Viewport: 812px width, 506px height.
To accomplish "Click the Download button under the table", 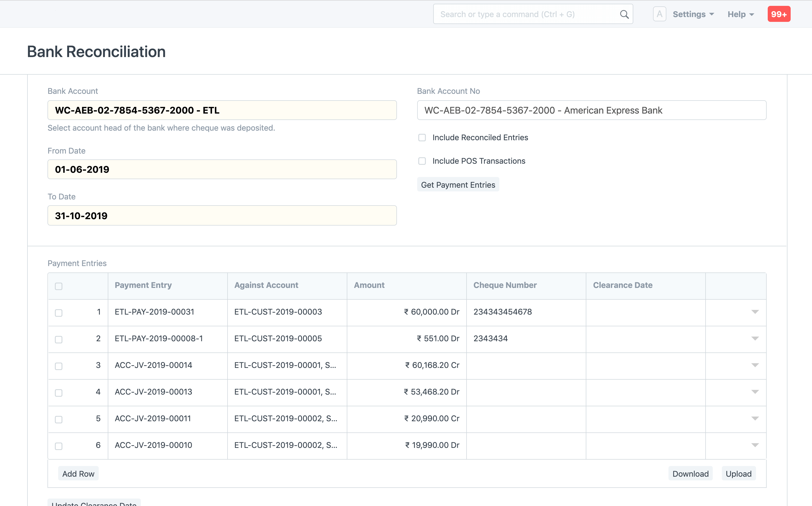I will [690, 473].
